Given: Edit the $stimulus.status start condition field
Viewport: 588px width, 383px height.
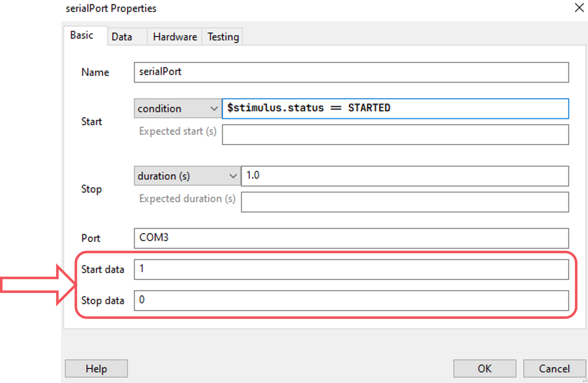Looking at the screenshot, I should (396, 108).
